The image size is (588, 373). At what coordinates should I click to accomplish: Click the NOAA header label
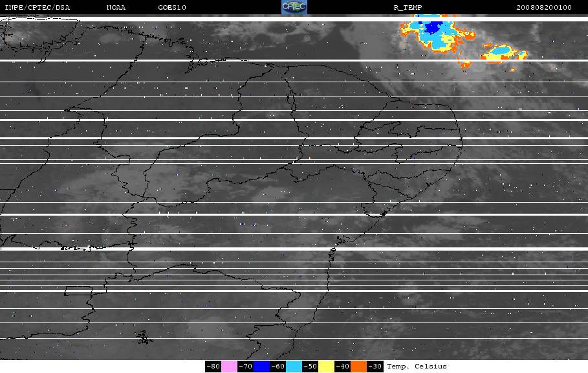[x=116, y=8]
